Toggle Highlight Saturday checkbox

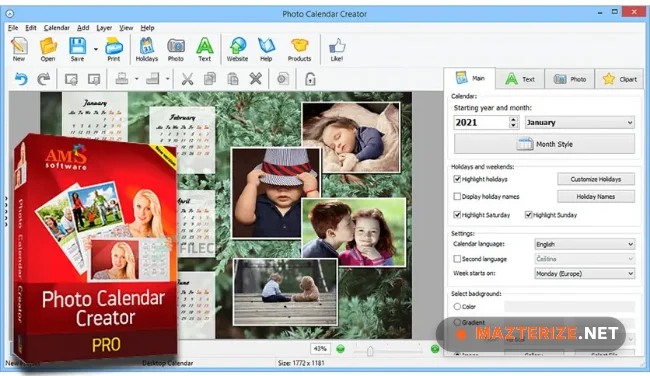457,215
